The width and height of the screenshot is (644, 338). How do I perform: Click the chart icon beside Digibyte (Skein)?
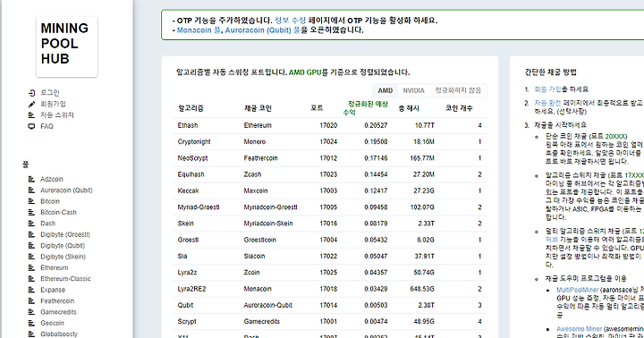point(31,257)
